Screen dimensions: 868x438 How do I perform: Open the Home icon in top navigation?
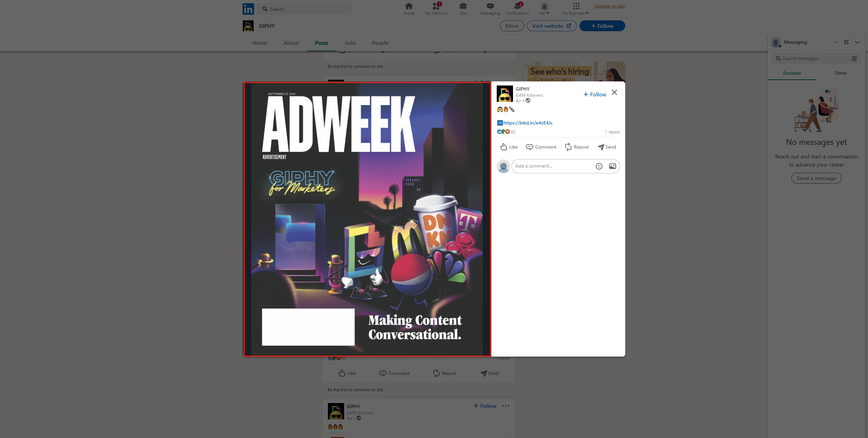click(409, 9)
